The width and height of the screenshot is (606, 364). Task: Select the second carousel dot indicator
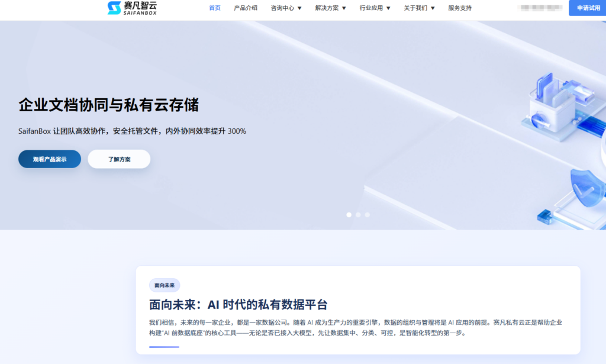point(358,215)
